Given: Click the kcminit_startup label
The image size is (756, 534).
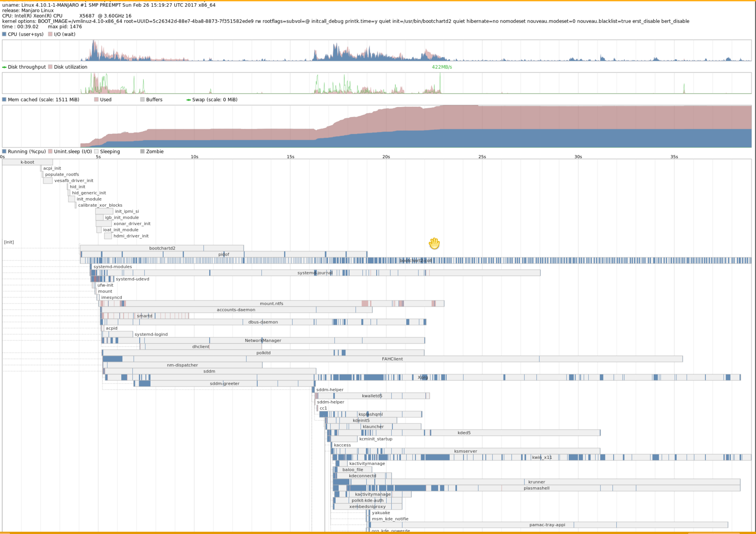Looking at the screenshot, I should pyautogui.click(x=376, y=439).
